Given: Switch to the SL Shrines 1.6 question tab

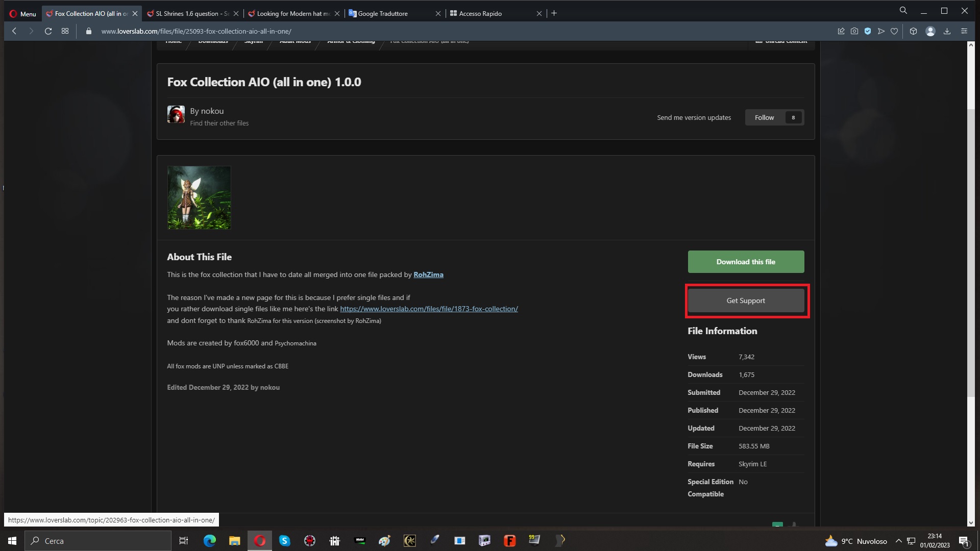Looking at the screenshot, I should tap(192, 14).
